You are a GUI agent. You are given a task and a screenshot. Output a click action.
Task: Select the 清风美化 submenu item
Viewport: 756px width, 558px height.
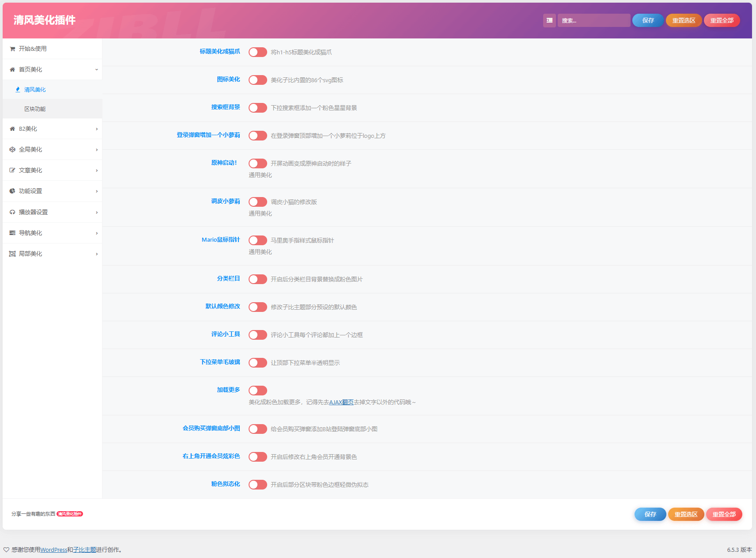52,90
